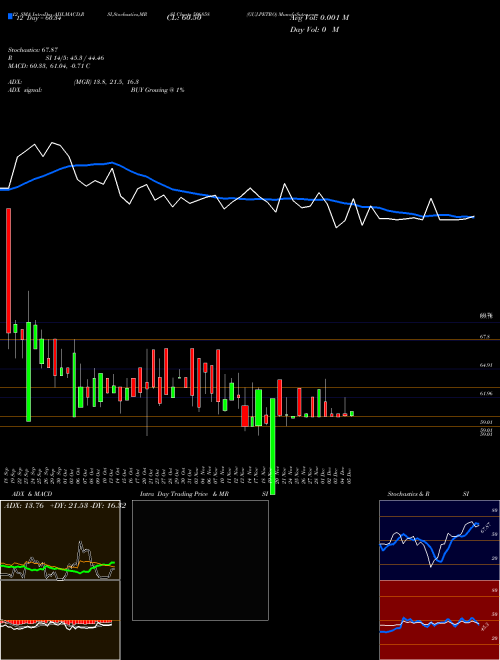Screen dimensions: 500x660
Task: Click the last small green candle on the chart
Action: tap(352, 414)
